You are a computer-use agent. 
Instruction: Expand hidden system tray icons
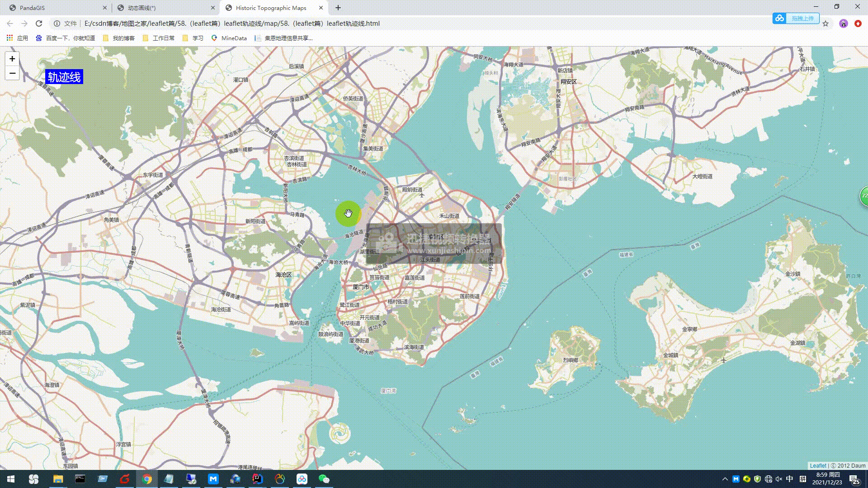[x=725, y=479]
